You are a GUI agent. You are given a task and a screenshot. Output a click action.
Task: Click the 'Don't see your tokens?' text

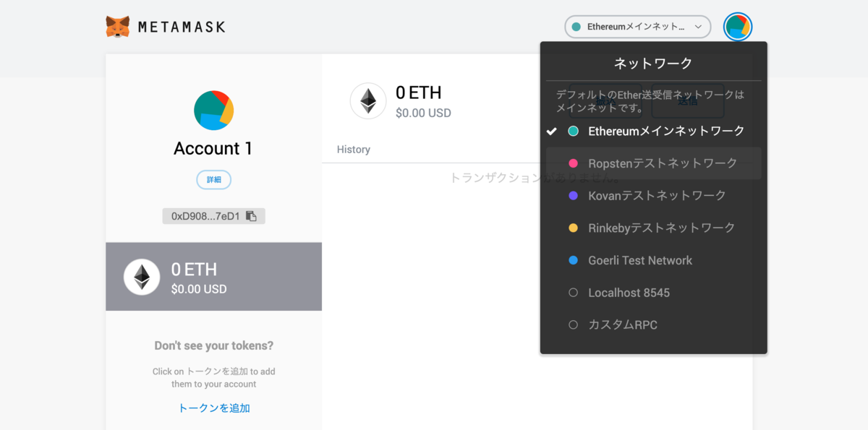[x=214, y=345]
